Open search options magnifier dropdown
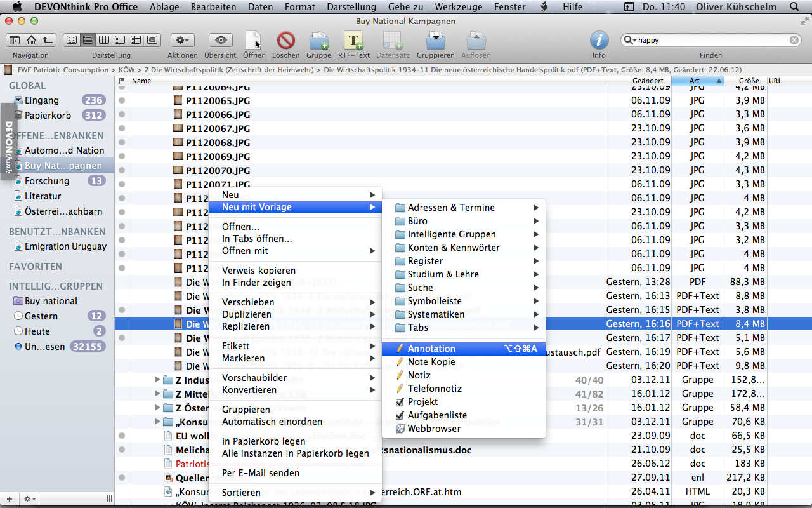 pyautogui.click(x=630, y=41)
